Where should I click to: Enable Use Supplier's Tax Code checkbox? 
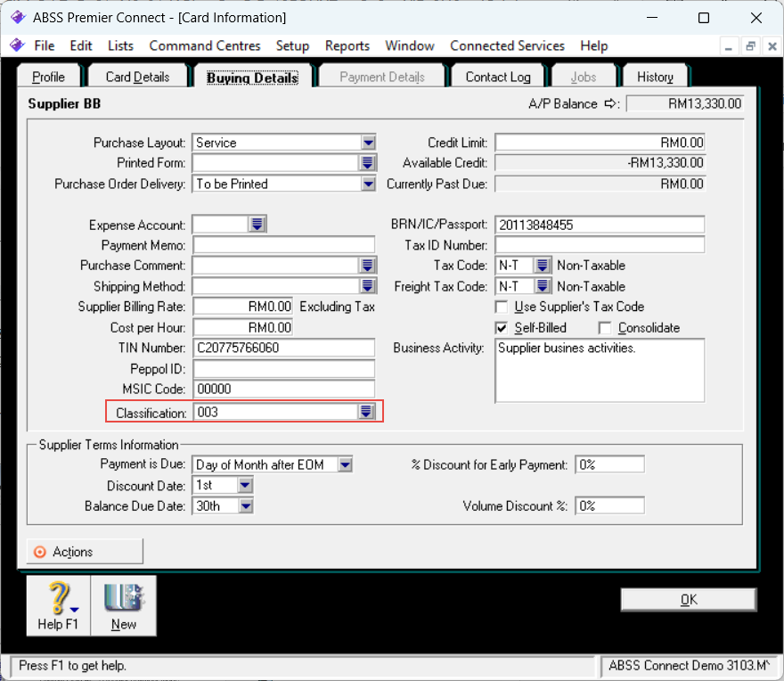click(502, 307)
